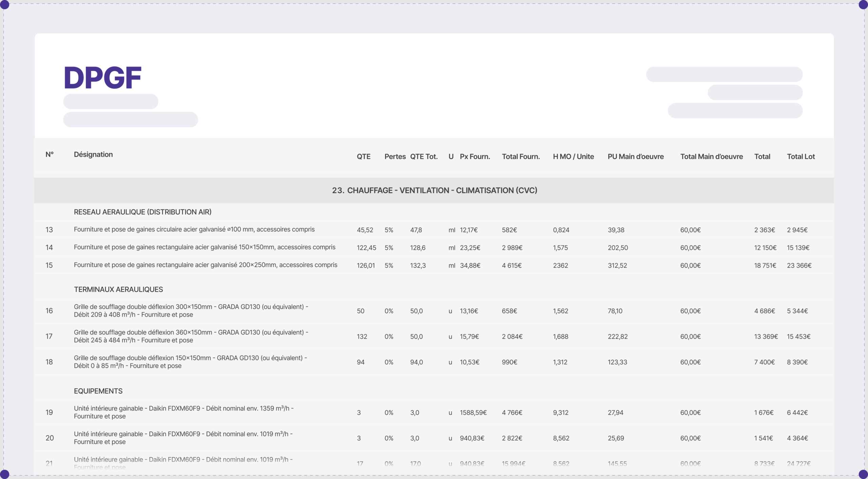The image size is (868, 479).
Task: Select row 14 gaines rectangulaire 150×150mm
Action: point(204,247)
